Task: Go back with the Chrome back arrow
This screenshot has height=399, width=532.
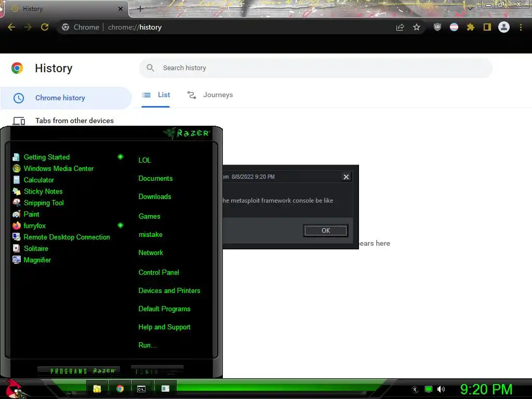Action: point(11,27)
